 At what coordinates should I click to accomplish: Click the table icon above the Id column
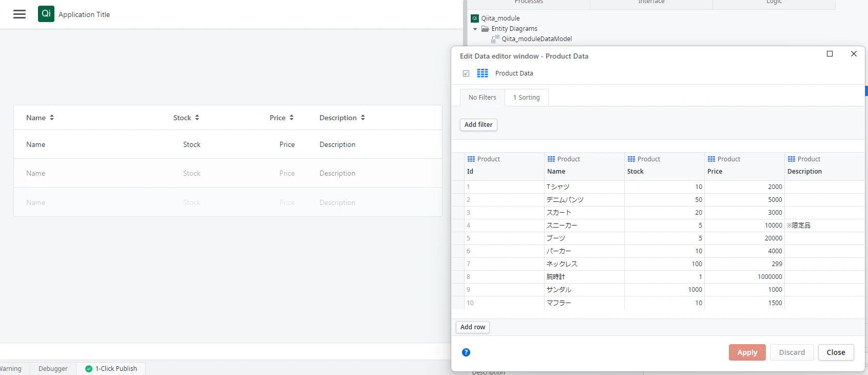(471, 159)
